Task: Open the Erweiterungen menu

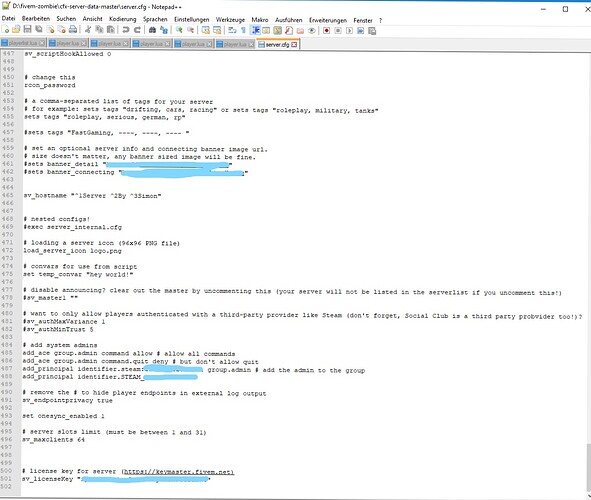Action: 328,20
